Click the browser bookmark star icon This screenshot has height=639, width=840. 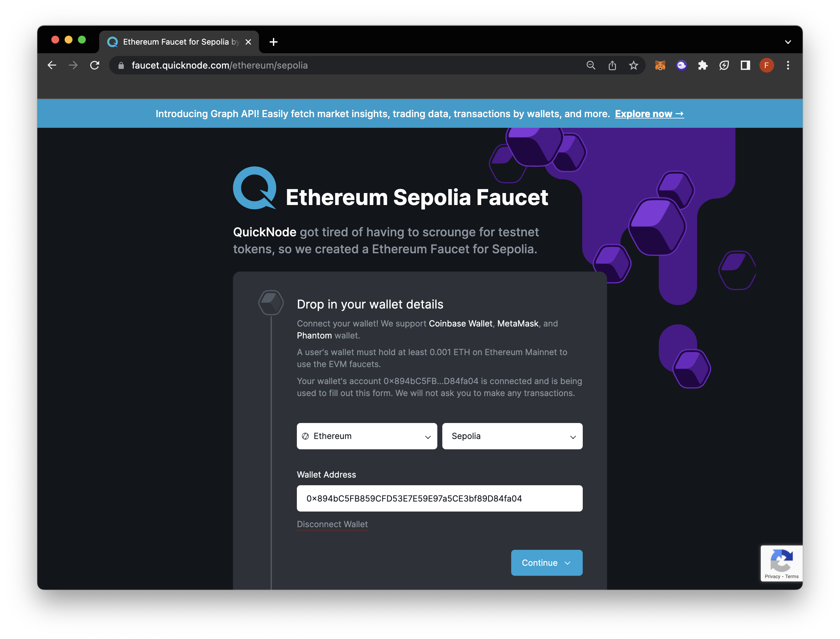pos(633,65)
